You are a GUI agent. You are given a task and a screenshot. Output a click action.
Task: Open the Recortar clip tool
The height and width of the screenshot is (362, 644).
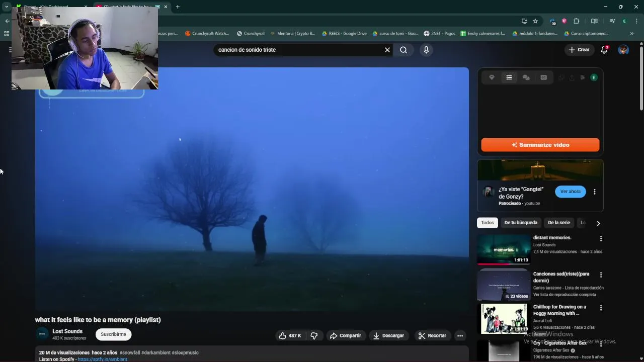tap(432, 335)
